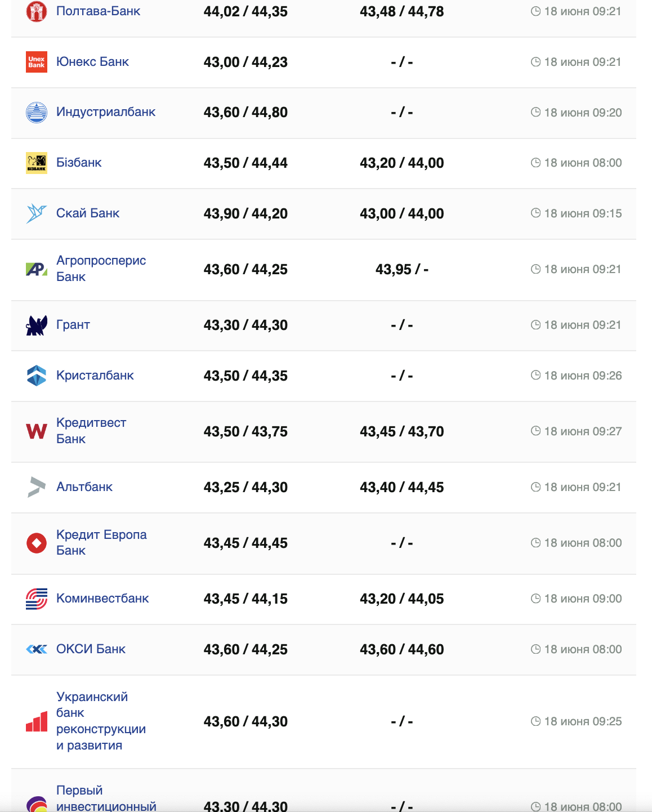Click the Агропросперис Банк AP logo
This screenshot has width=652, height=812.
(37, 269)
